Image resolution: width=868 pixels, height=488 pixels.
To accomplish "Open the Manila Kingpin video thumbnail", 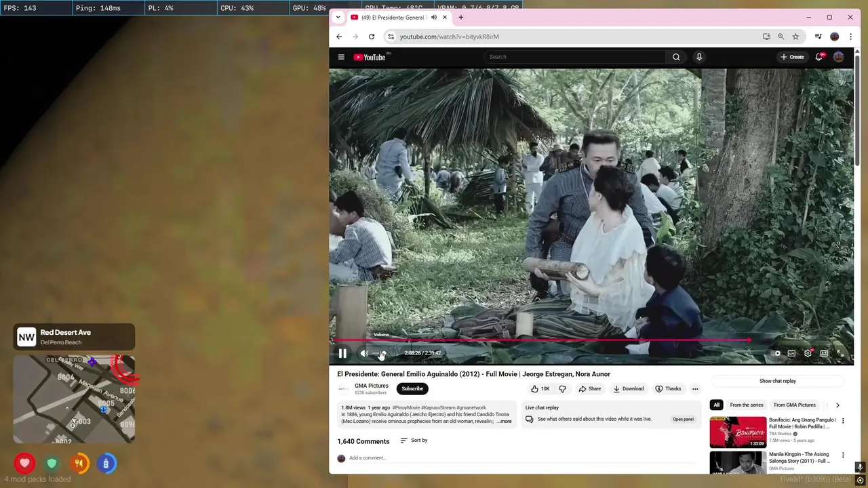I will 738,463.
